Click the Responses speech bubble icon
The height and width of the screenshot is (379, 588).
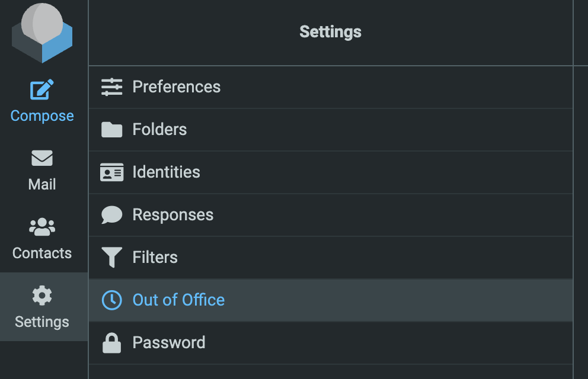pos(111,215)
